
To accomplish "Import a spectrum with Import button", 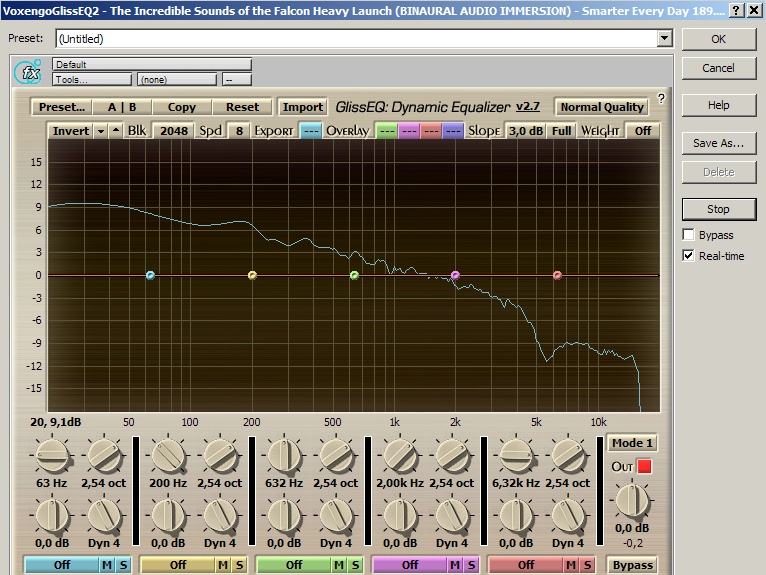I will tap(303, 107).
